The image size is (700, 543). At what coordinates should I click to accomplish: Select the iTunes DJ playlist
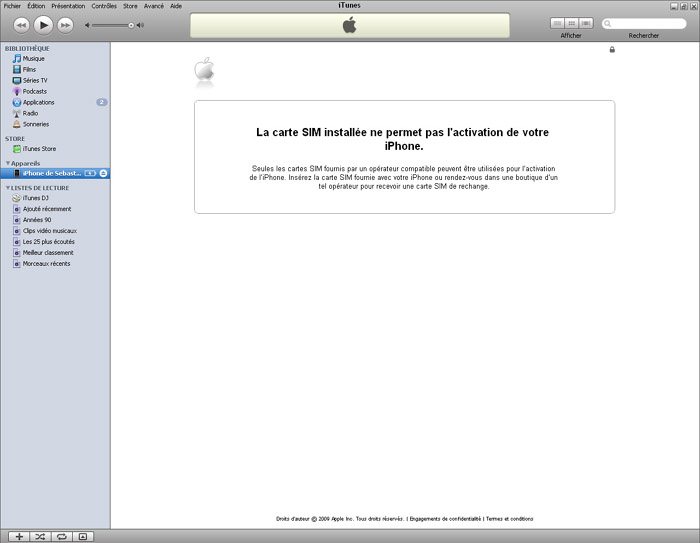(x=55, y=198)
